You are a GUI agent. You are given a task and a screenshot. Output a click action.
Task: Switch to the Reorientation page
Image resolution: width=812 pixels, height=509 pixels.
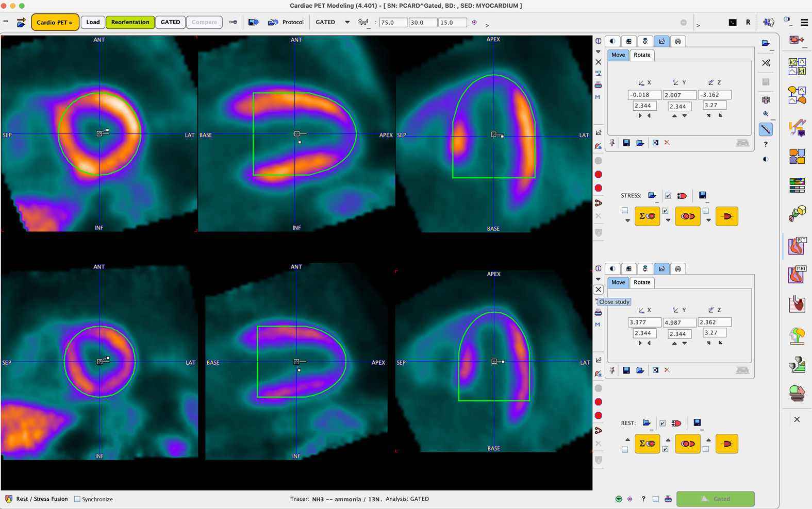[x=130, y=22]
